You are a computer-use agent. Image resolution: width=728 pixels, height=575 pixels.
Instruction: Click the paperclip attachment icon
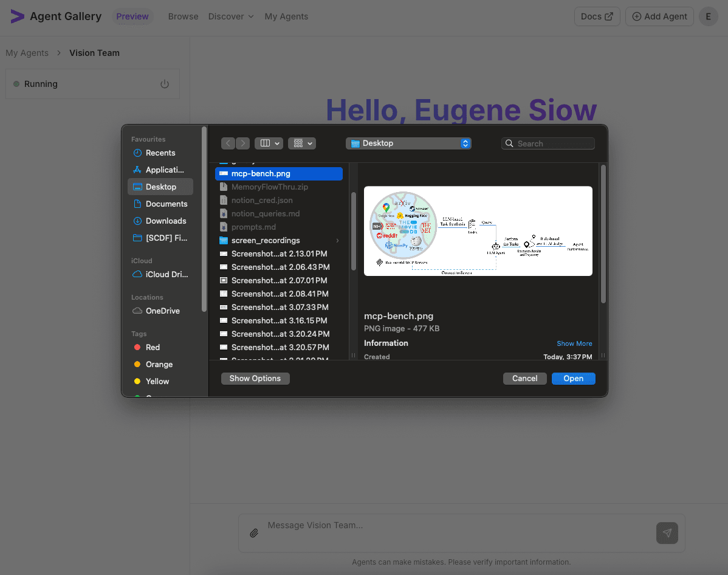tap(254, 533)
